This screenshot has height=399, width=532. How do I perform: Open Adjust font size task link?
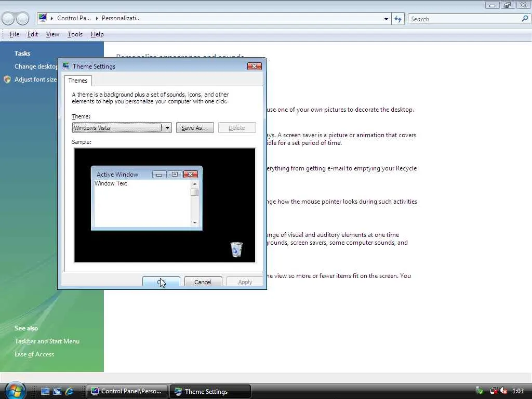coord(36,79)
